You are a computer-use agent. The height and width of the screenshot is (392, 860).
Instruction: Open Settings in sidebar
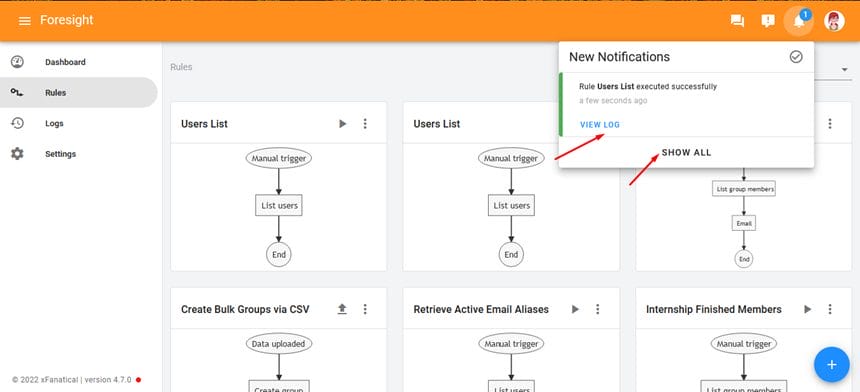click(x=78, y=154)
